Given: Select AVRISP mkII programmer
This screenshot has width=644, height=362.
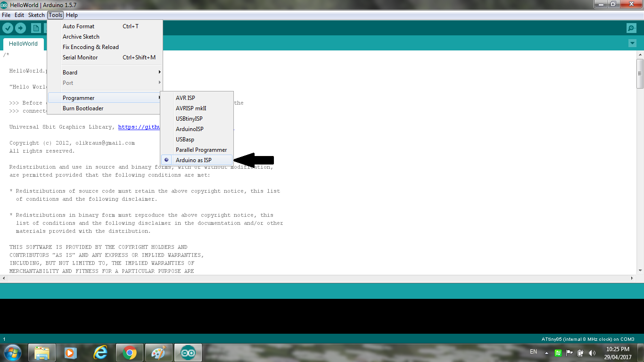Looking at the screenshot, I should pyautogui.click(x=197, y=108).
